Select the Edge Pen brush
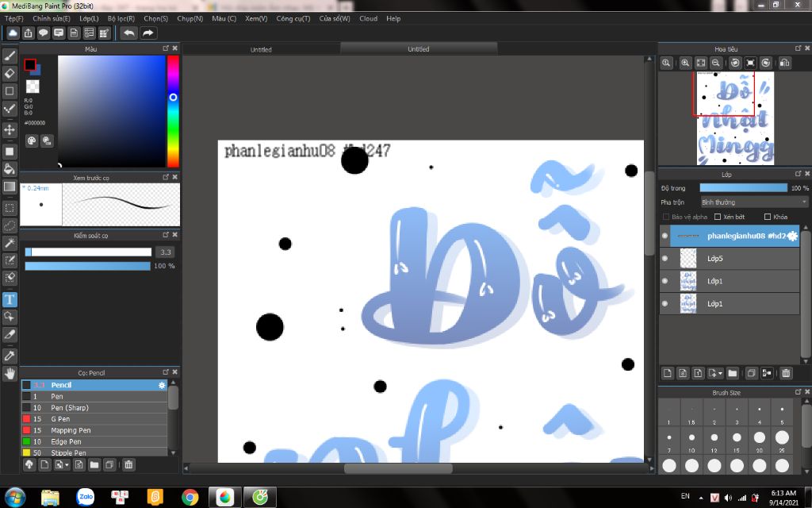Image resolution: width=812 pixels, height=508 pixels. tap(94, 441)
